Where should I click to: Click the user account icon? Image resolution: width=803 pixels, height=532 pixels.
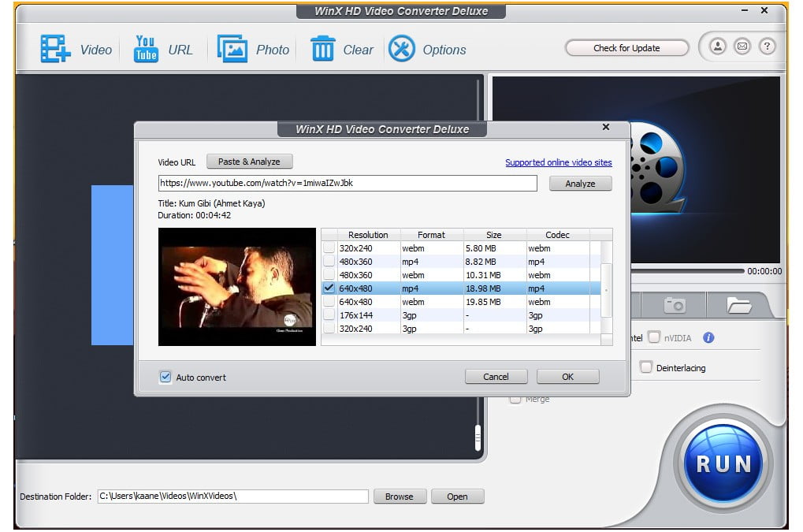pos(717,47)
